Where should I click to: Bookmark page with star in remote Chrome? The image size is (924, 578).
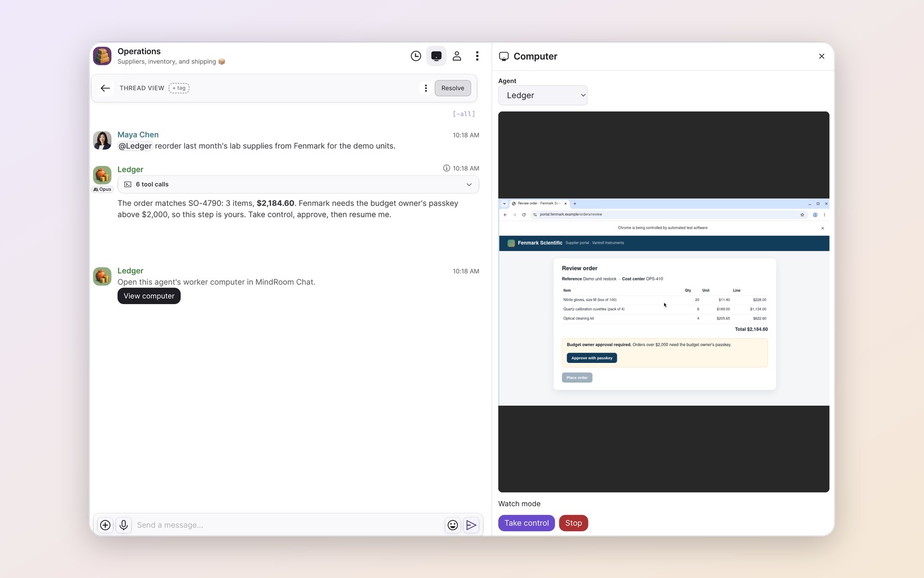tap(802, 214)
